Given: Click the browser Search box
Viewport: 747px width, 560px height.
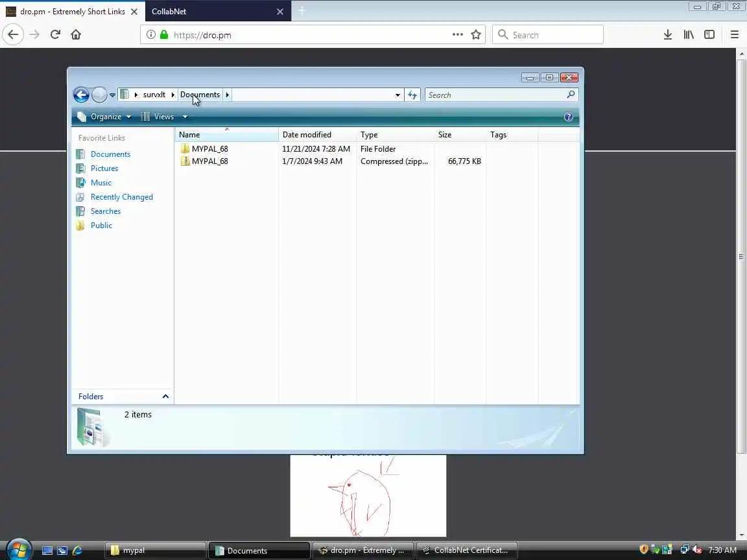Looking at the screenshot, I should (547, 35).
